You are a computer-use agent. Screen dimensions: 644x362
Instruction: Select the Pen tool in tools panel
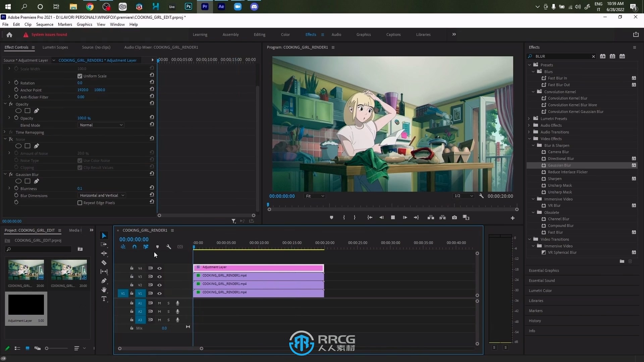[104, 281]
